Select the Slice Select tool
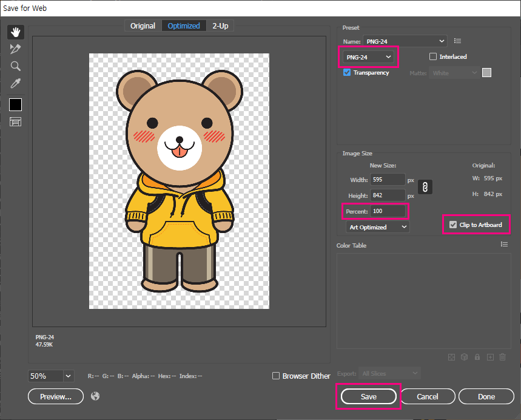This screenshot has height=420, width=521. click(x=15, y=49)
